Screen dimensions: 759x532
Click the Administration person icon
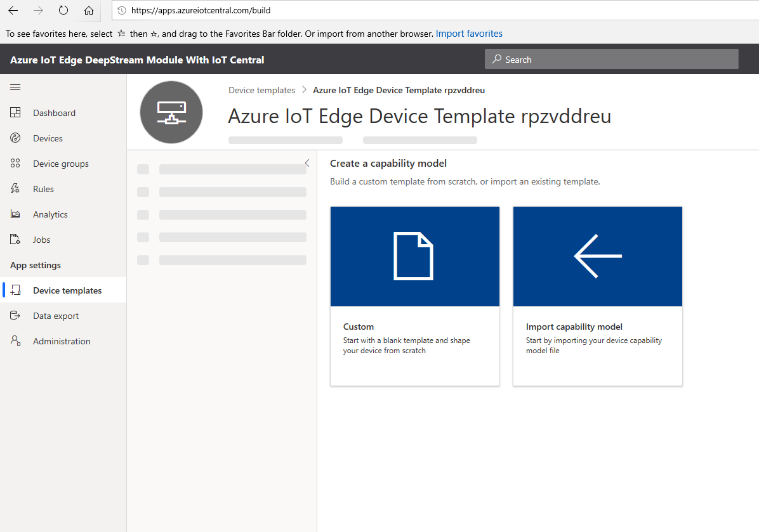15,341
